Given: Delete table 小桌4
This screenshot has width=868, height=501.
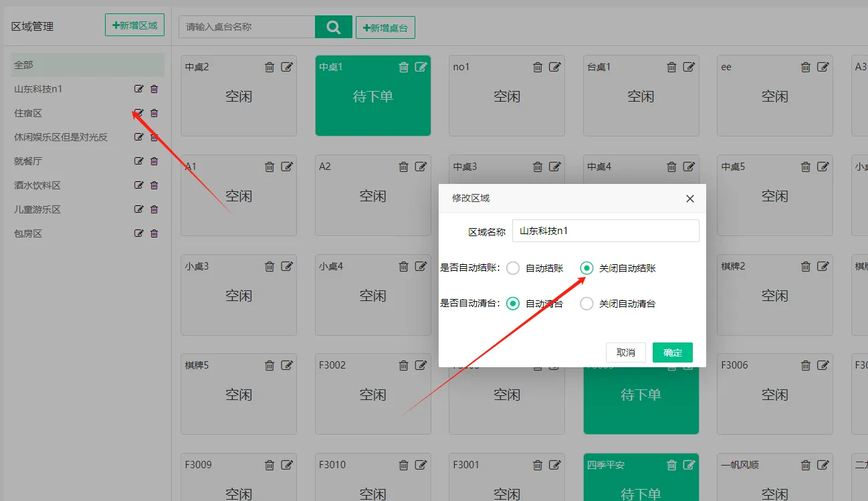Looking at the screenshot, I should (x=404, y=266).
